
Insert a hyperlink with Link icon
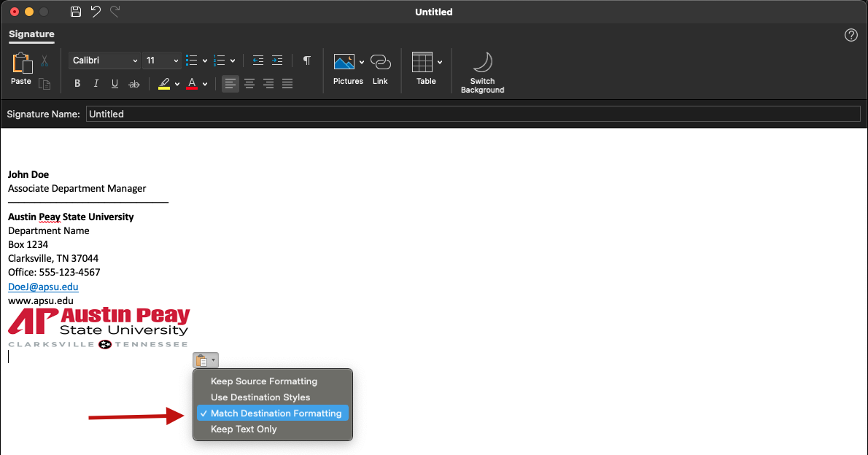point(380,63)
